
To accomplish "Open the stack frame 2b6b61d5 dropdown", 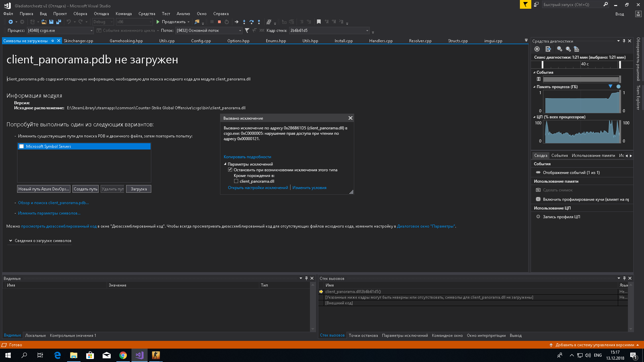I will pyautogui.click(x=367, y=31).
